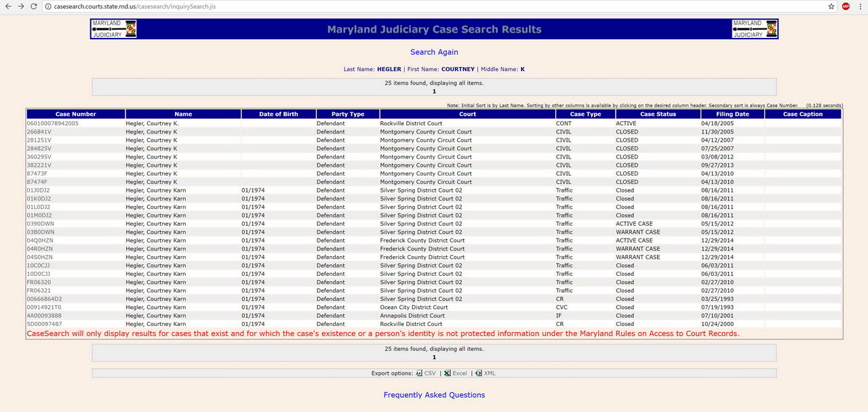Sort by Case Number column header
Screen dimensions: 868x412
click(76, 114)
